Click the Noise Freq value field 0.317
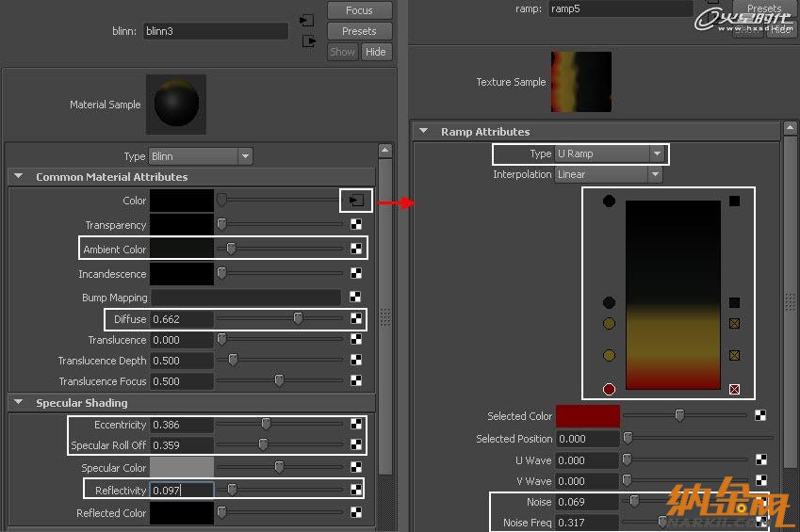Screen dimensions: 800x532 point(587,523)
